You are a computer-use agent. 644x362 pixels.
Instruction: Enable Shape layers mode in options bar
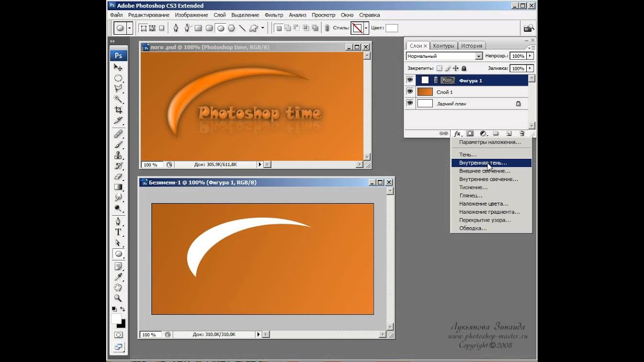[143, 28]
